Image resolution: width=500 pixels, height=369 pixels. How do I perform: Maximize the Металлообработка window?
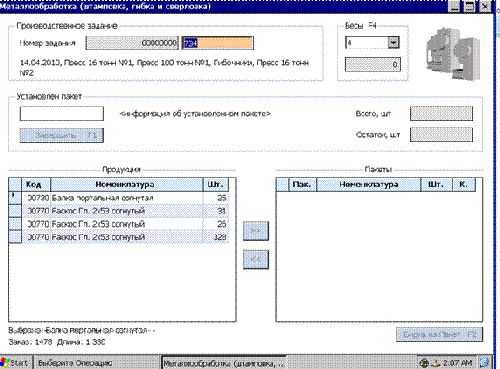(x=469, y=7)
